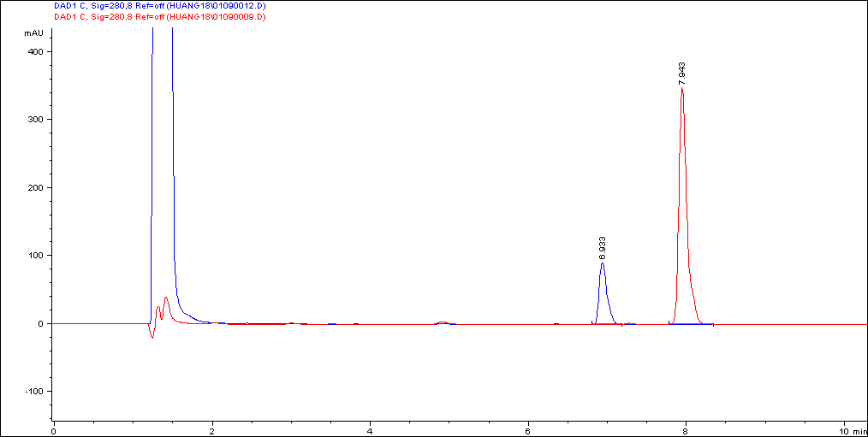Click the min unit label on x-axis
The width and height of the screenshot is (868, 437).
click(x=857, y=430)
